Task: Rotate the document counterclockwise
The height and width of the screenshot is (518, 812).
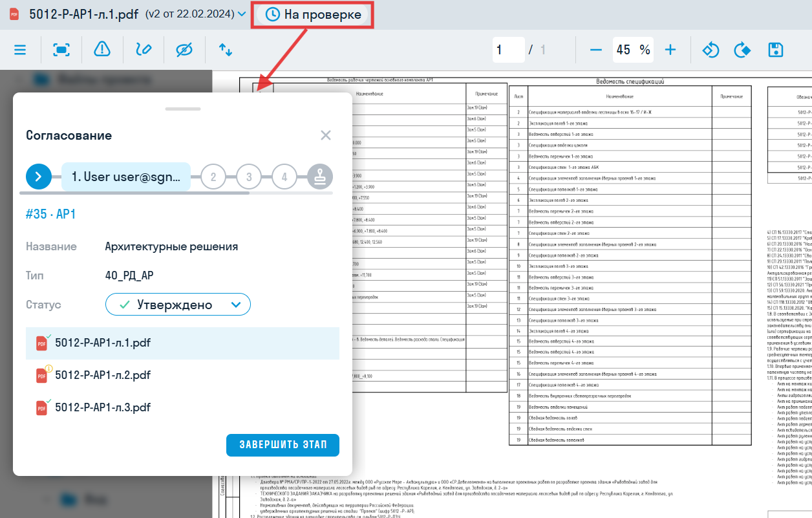Action: 709,49
